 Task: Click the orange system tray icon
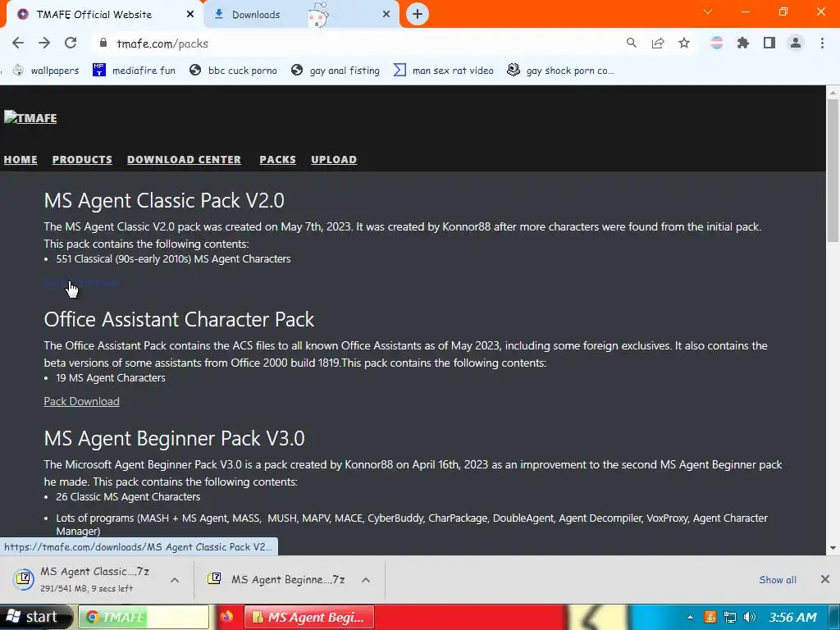pyautogui.click(x=710, y=617)
